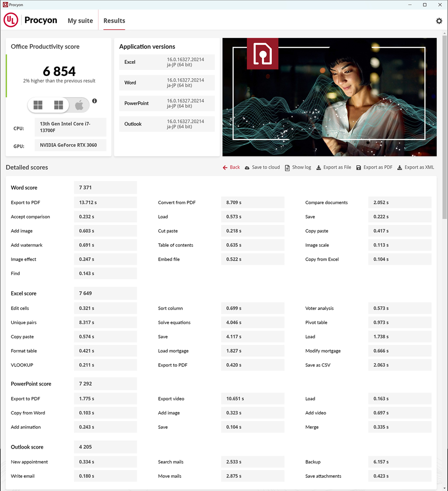Select the second Windows platform icon

pos(59,105)
